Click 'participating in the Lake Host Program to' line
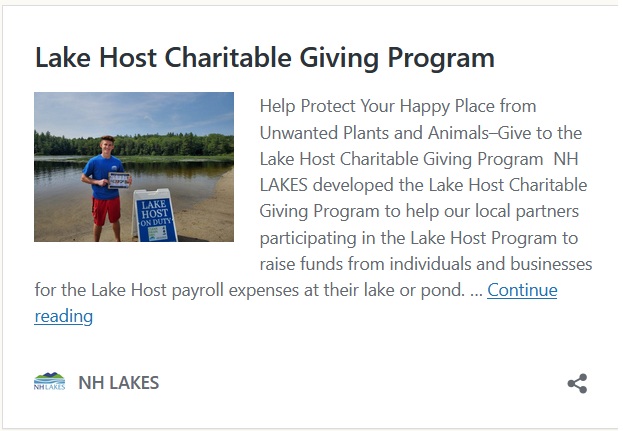 pyautogui.click(x=420, y=238)
